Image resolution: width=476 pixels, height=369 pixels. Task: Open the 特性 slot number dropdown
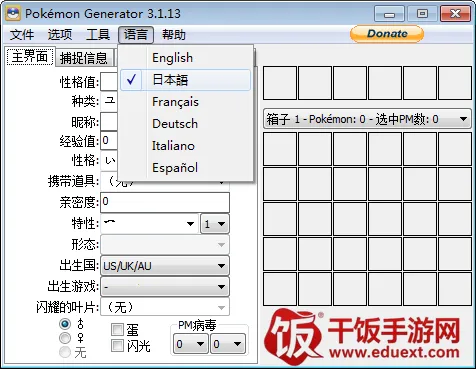coord(215,224)
